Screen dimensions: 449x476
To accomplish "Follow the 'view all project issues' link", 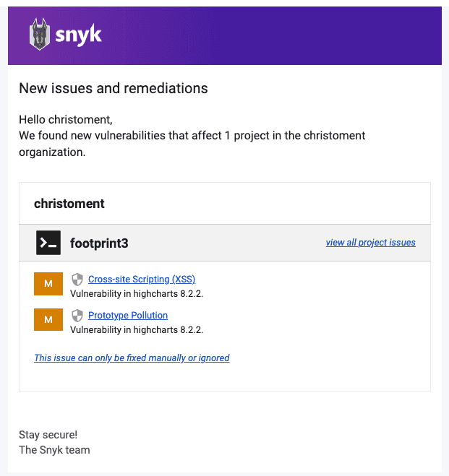I will tap(370, 243).
